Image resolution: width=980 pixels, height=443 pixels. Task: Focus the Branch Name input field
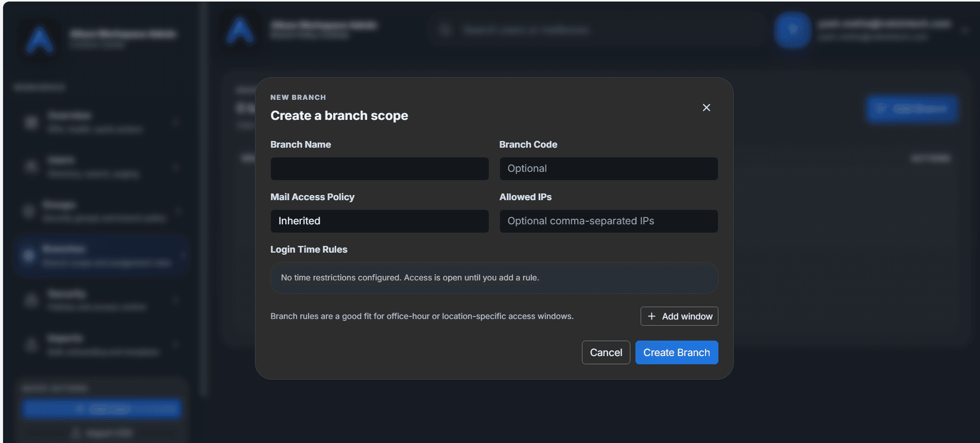tap(380, 169)
